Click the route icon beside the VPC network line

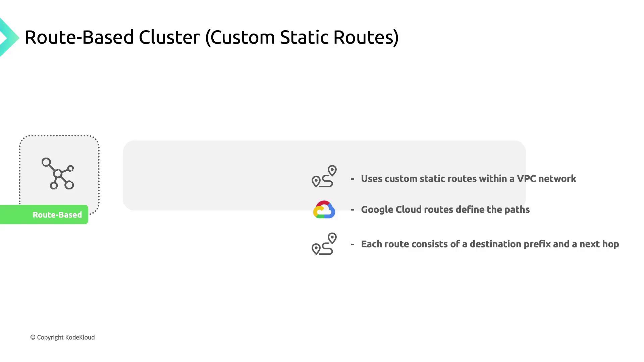324,176
